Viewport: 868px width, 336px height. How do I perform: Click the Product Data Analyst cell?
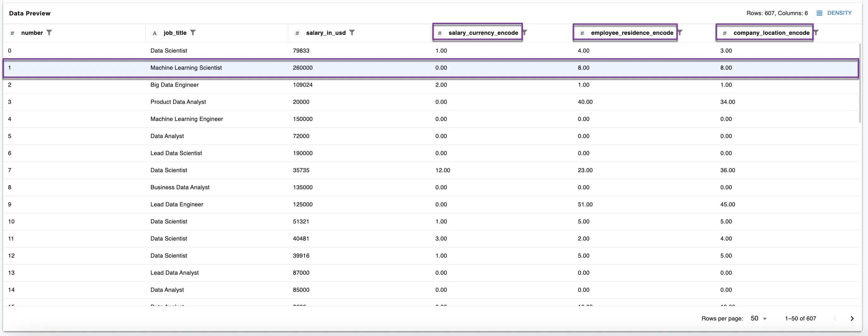click(x=178, y=102)
